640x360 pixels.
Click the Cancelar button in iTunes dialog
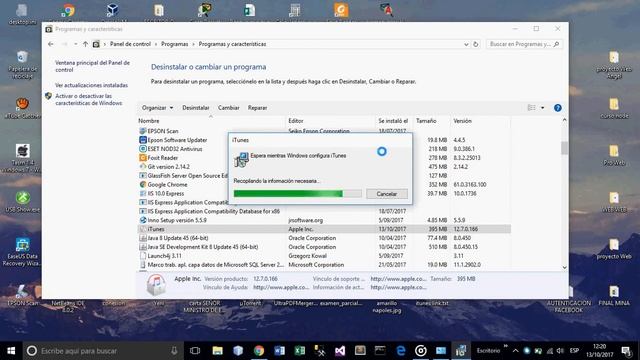click(387, 194)
